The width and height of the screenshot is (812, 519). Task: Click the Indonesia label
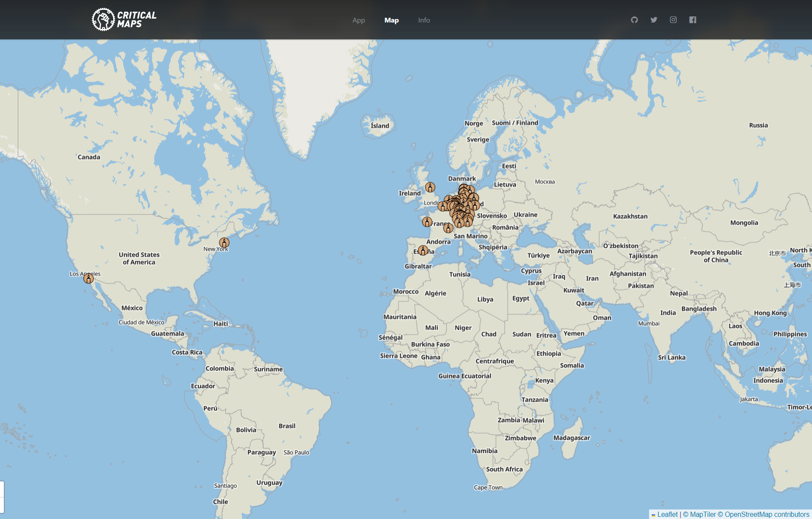pyautogui.click(x=768, y=381)
